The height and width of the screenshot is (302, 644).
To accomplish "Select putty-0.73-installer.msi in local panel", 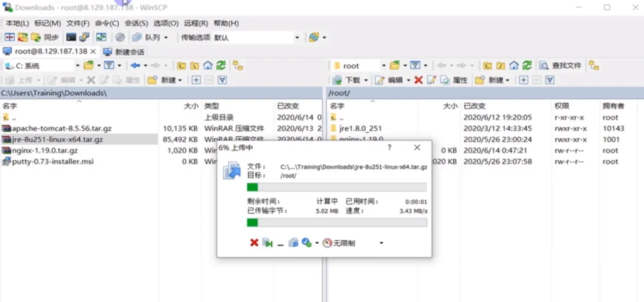I will [53, 162].
